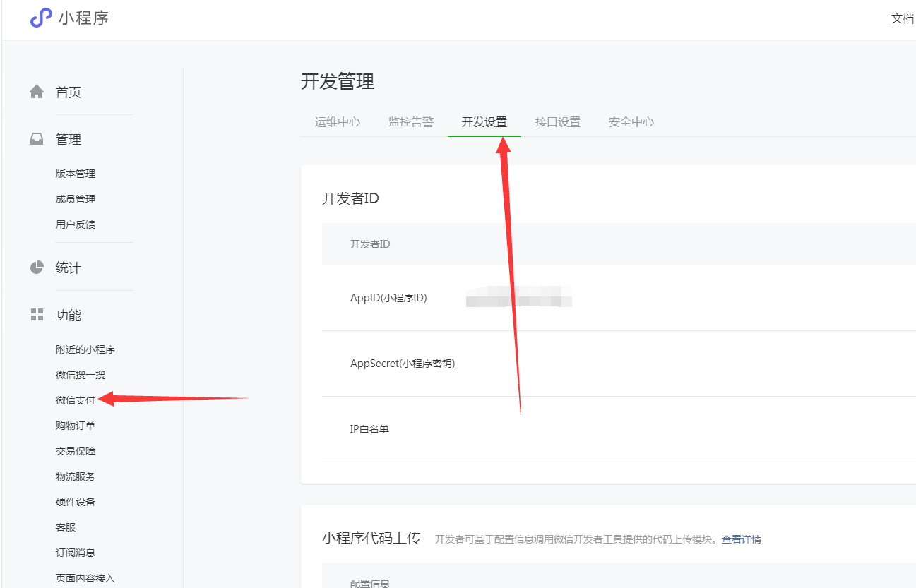Open 硬件设备 page
The width and height of the screenshot is (916, 588).
[76, 502]
